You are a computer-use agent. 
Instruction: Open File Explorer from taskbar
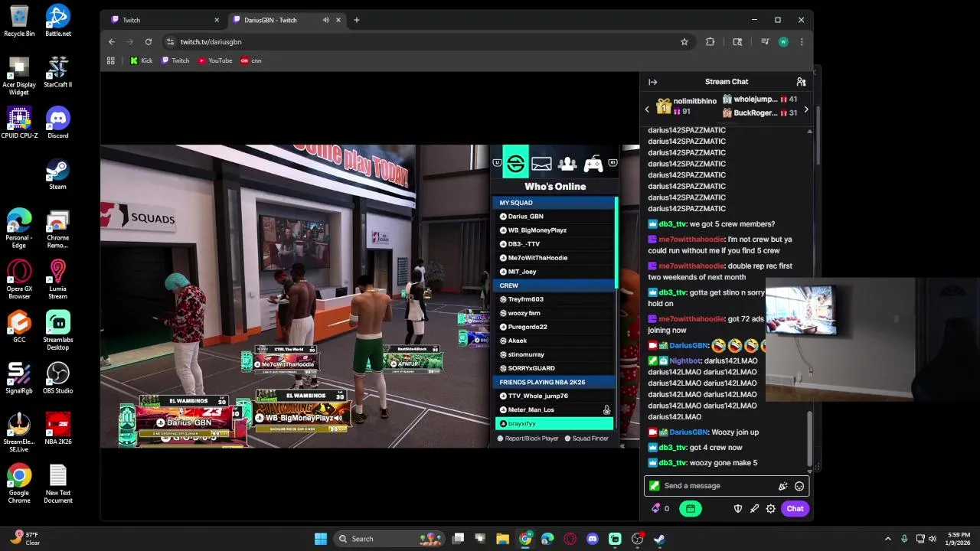(x=502, y=539)
